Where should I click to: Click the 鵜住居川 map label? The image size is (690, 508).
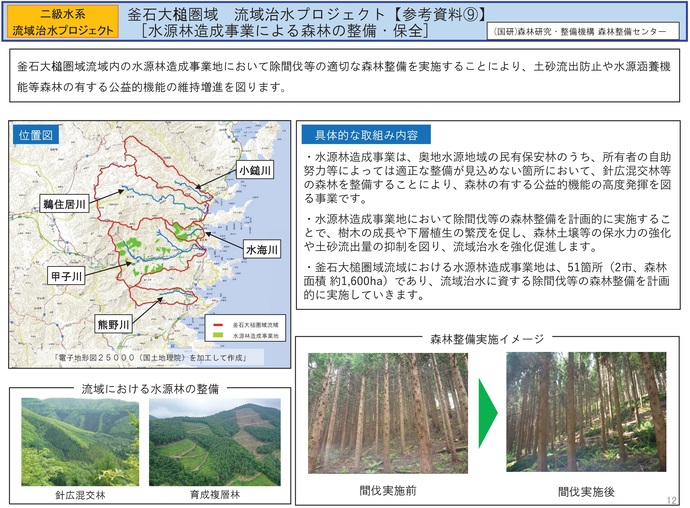click(66, 204)
